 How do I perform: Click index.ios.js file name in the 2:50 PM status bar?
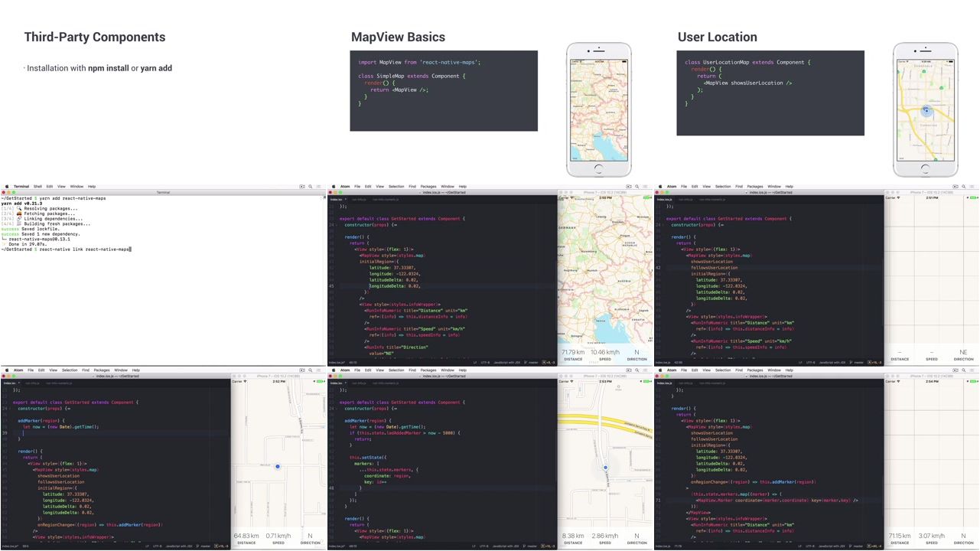coord(338,363)
